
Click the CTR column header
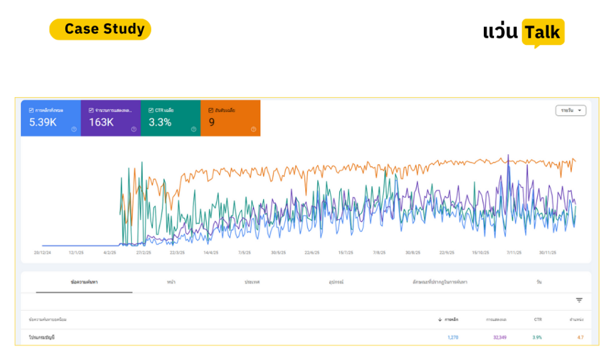pos(538,320)
